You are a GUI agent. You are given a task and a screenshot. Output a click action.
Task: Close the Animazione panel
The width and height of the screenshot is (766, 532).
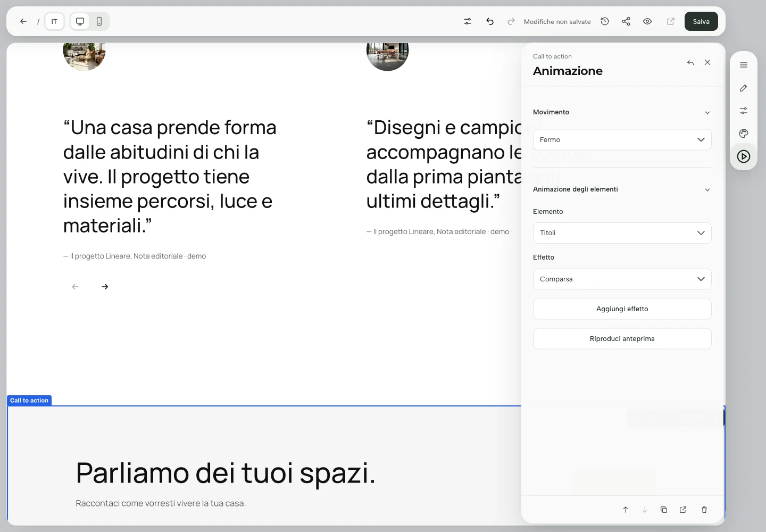click(x=707, y=62)
